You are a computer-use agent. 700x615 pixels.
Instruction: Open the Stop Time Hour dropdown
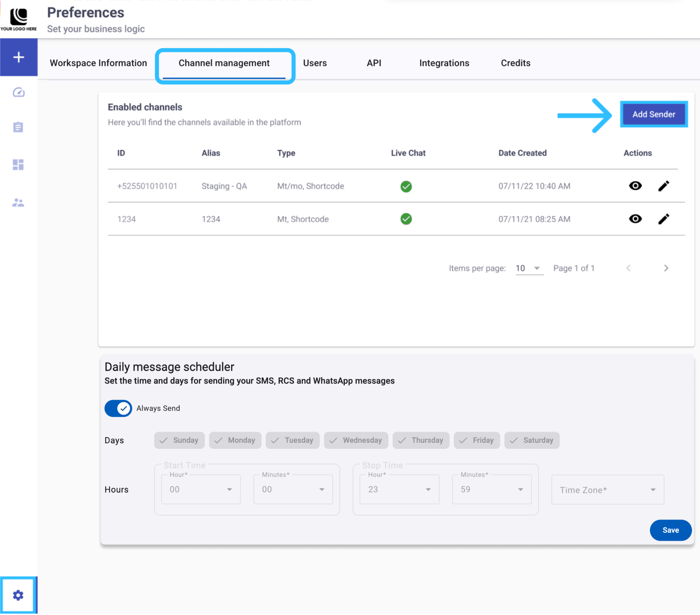point(400,490)
